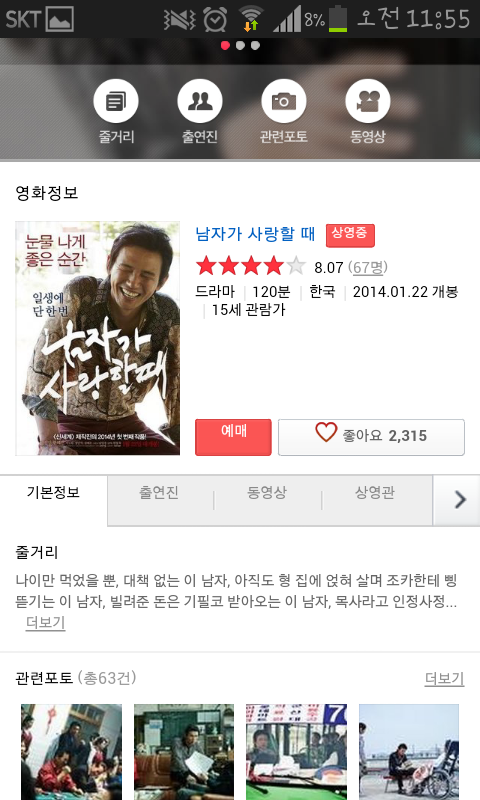Tap the heart 좋아요 like button
The image size is (480, 800).
(371, 437)
